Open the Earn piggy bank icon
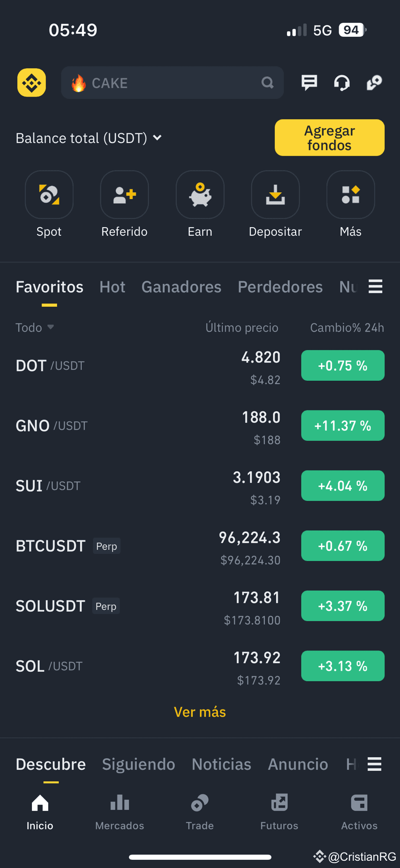This screenshot has width=400, height=868. pos(200,195)
